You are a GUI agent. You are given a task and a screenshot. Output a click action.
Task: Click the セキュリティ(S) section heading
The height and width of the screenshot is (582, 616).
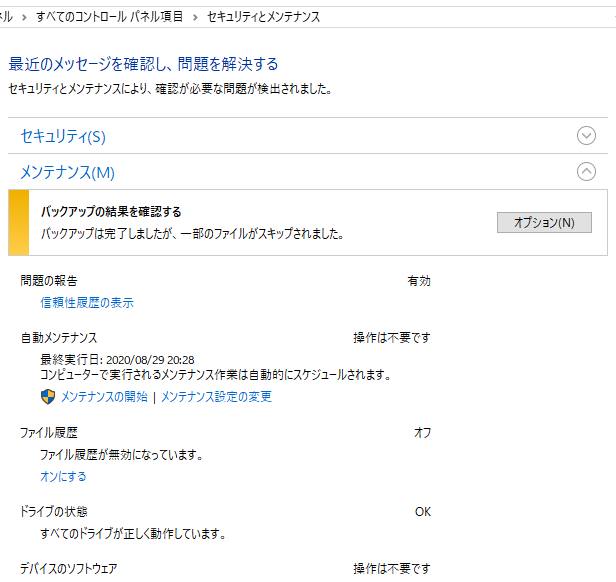63,136
